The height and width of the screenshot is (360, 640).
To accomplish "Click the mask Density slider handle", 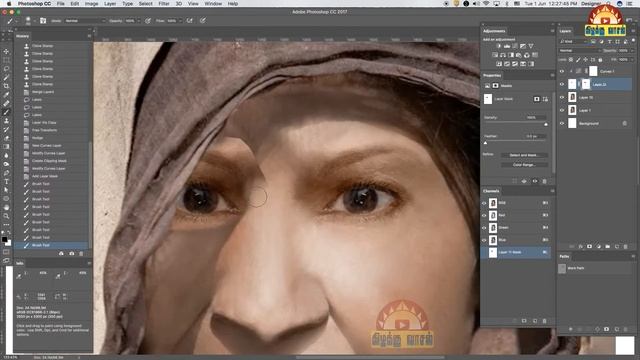I will (x=546, y=124).
